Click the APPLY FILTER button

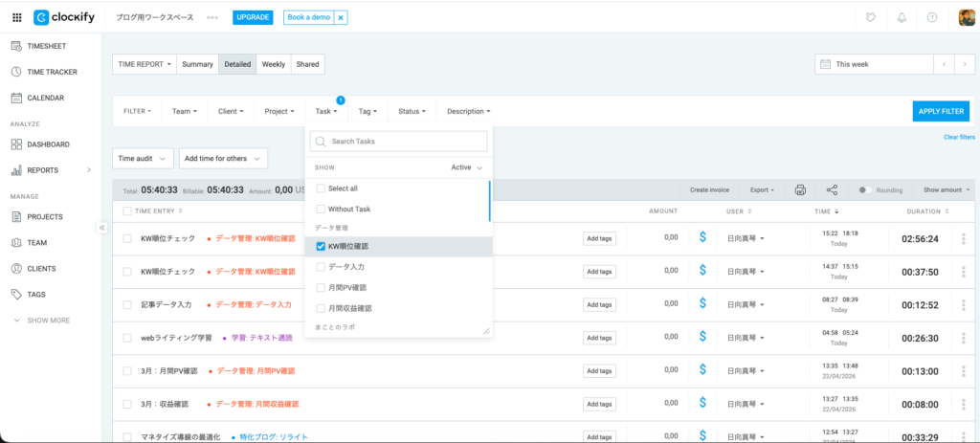940,111
